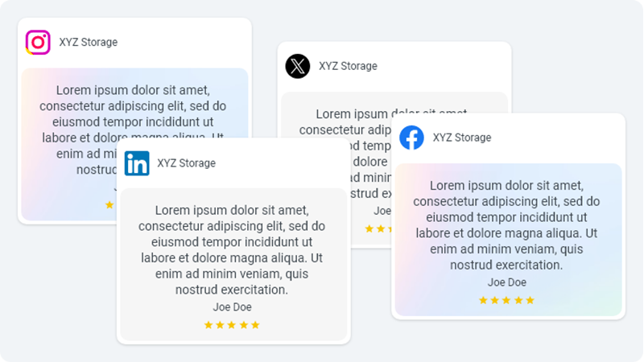Click the partially hidden stars on X card
Screen dimensions: 644x362
click(x=374, y=229)
